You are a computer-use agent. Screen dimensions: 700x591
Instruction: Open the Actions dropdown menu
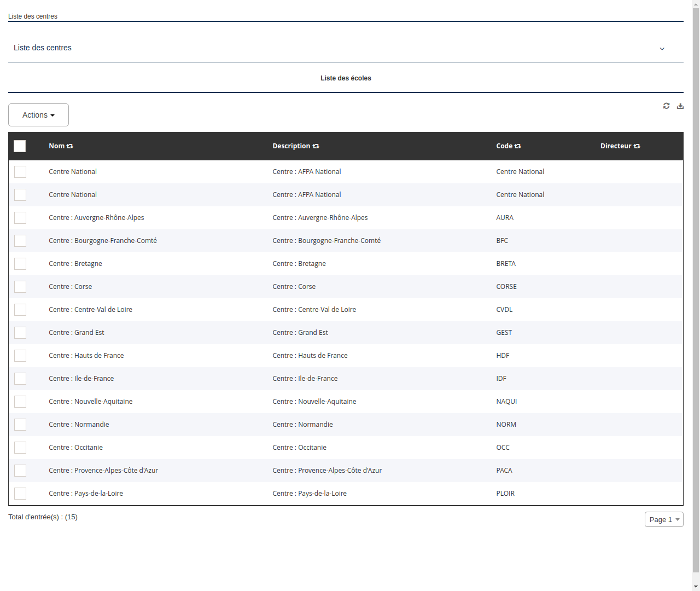(38, 115)
